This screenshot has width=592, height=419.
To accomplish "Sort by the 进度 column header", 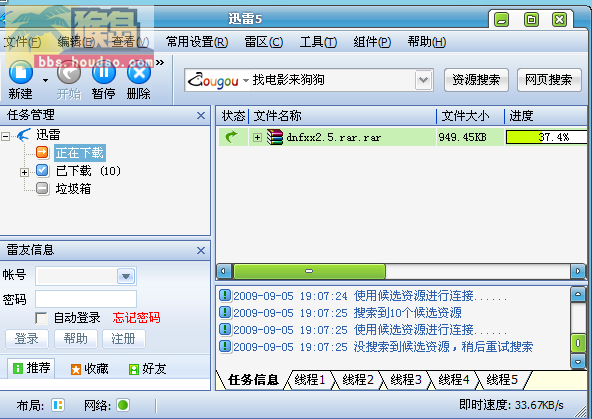I will [x=546, y=116].
